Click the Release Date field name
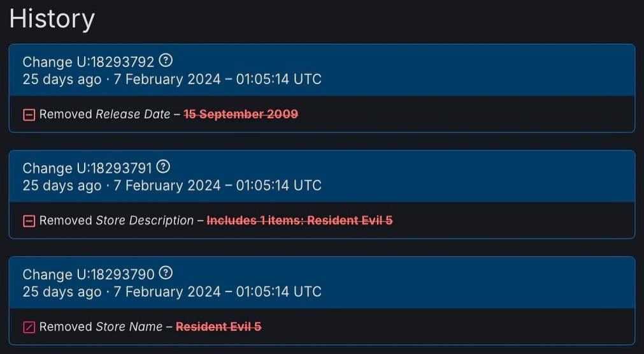The height and width of the screenshot is (354, 644). click(132, 114)
